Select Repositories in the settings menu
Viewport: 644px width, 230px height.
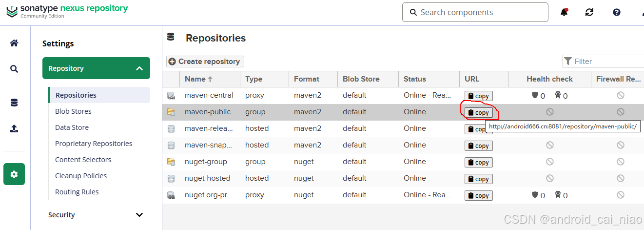(99, 95)
